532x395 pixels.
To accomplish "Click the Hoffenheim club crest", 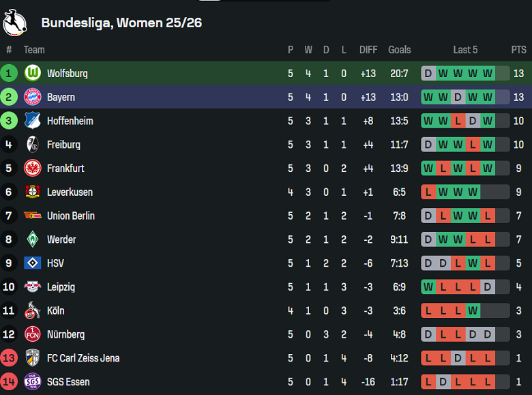I will click(33, 121).
